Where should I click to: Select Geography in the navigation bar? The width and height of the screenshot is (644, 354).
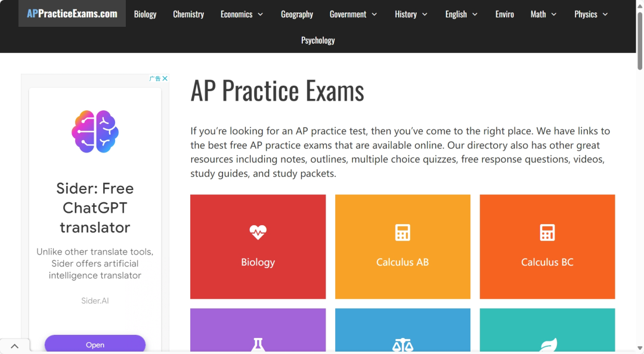click(x=297, y=14)
